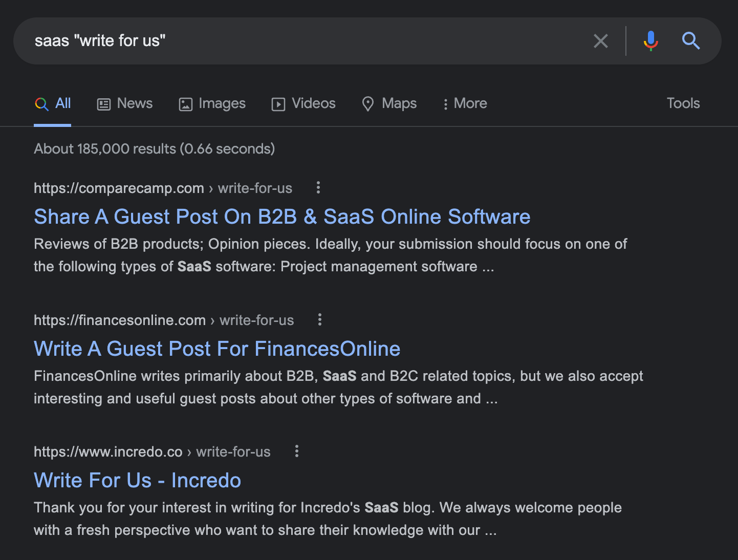Visit the comparecamp.com breadcrumb link
The image size is (738, 560).
pos(119,188)
